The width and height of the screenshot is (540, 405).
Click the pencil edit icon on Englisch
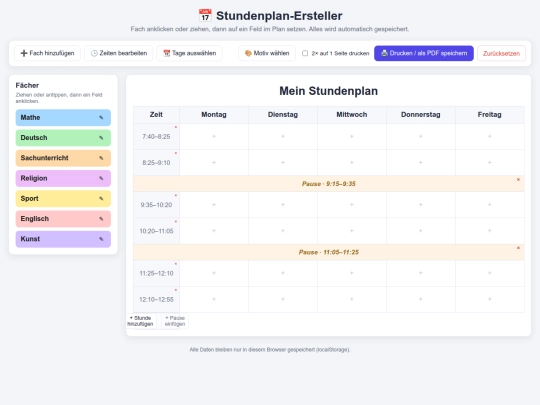point(101,219)
